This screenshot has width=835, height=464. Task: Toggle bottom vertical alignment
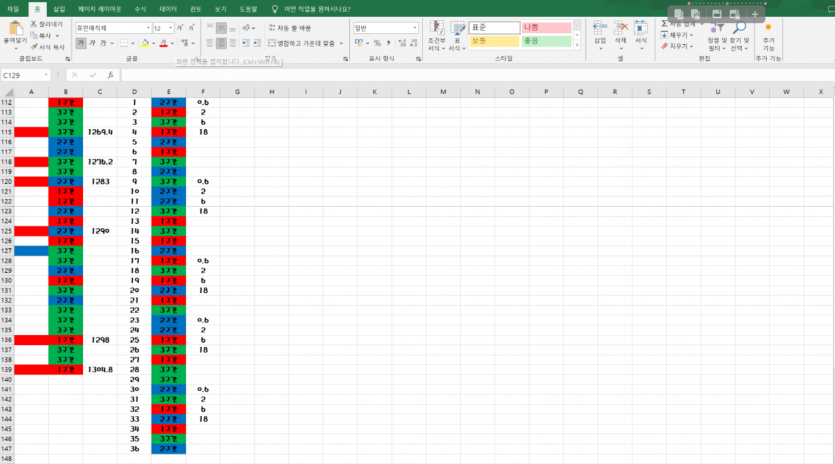coord(232,28)
